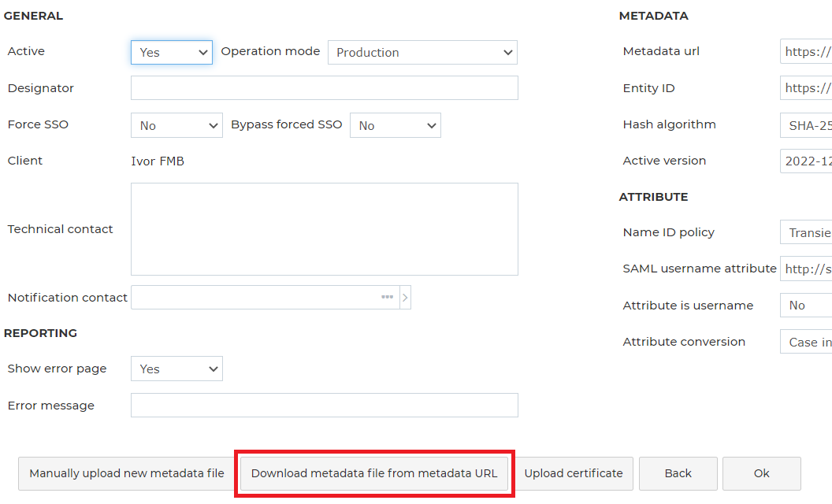Focus the Designator input field

pyautogui.click(x=324, y=88)
